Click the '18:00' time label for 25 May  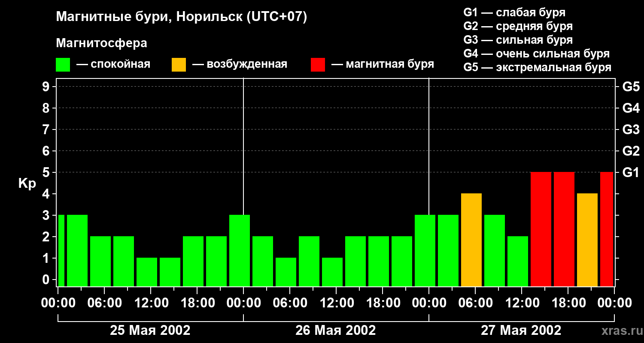tap(197, 303)
